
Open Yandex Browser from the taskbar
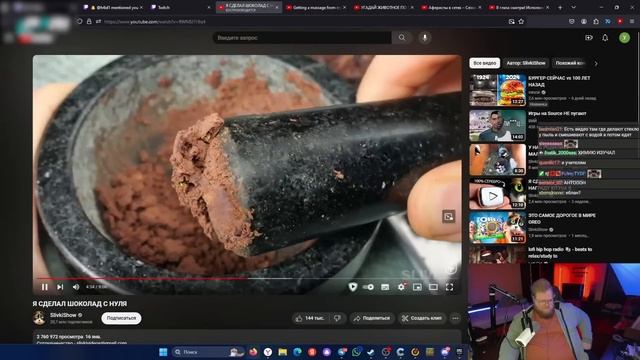pyautogui.click(x=268, y=352)
